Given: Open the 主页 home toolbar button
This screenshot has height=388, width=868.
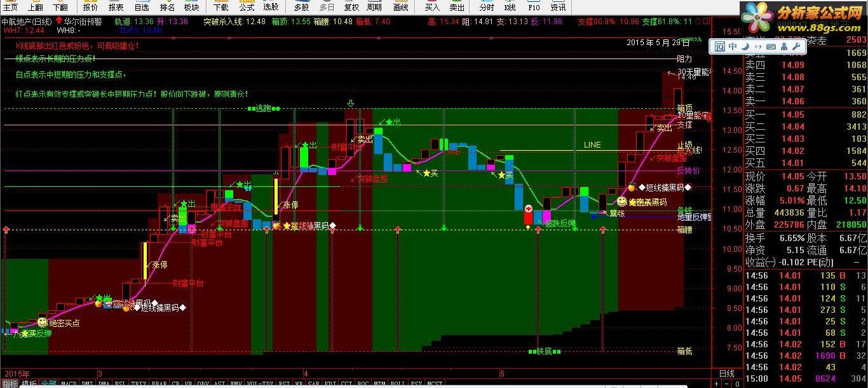Looking at the screenshot, I should (x=10, y=8).
